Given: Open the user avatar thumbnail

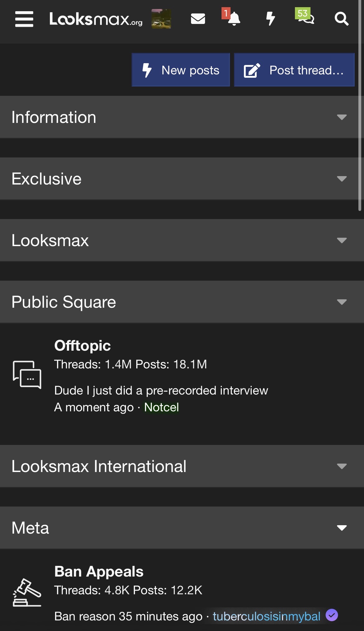Looking at the screenshot, I should (161, 19).
